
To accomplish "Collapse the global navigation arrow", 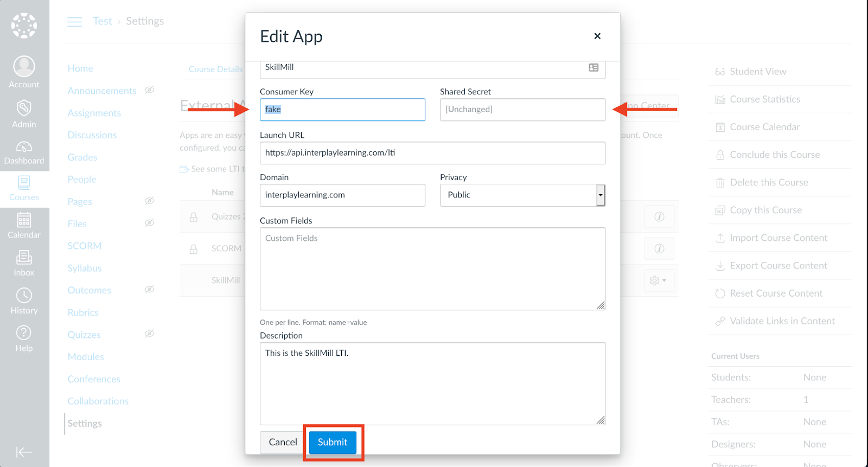I will [x=24, y=452].
